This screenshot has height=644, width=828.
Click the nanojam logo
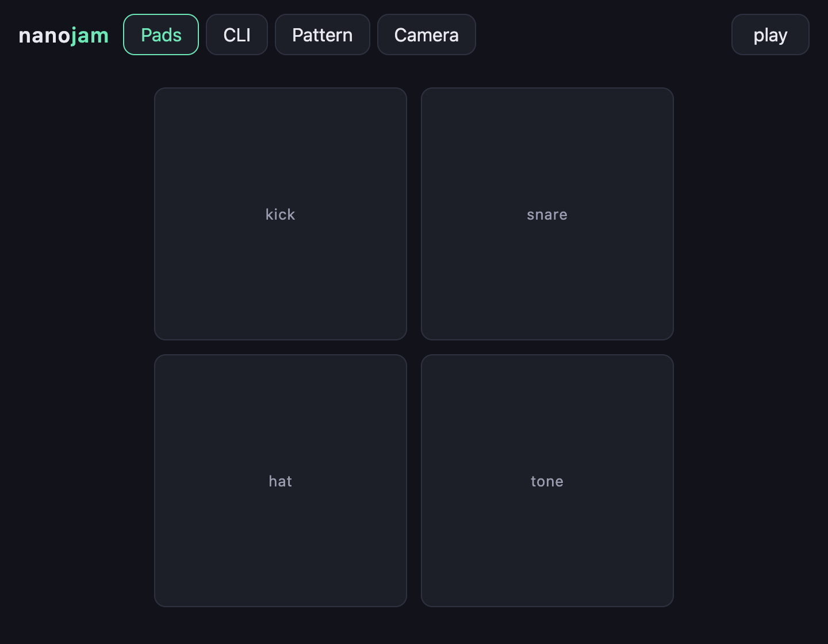coord(64,35)
